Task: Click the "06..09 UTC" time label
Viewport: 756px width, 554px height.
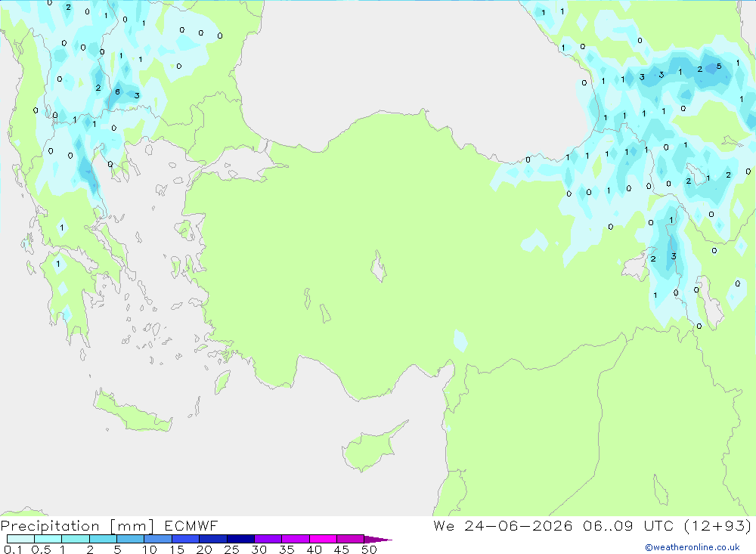Action: 627,525
